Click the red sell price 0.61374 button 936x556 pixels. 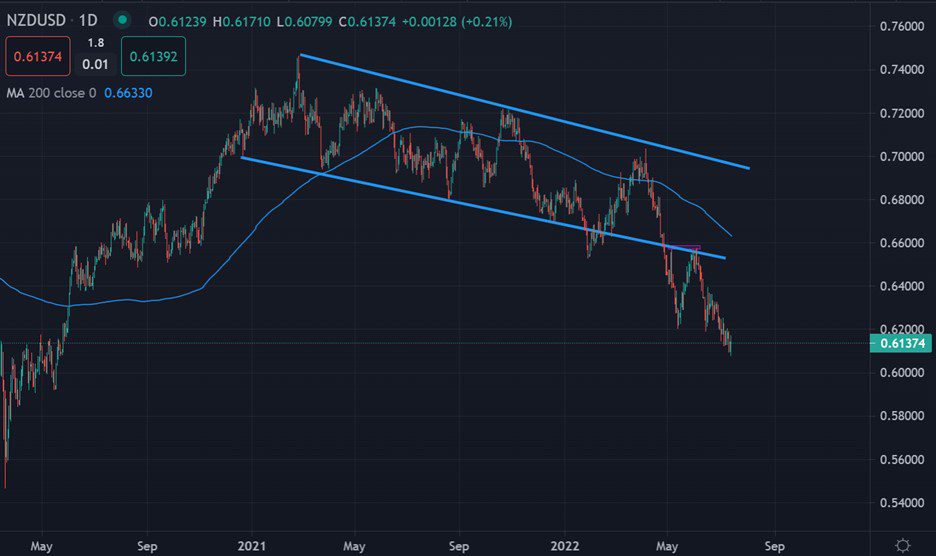38,56
